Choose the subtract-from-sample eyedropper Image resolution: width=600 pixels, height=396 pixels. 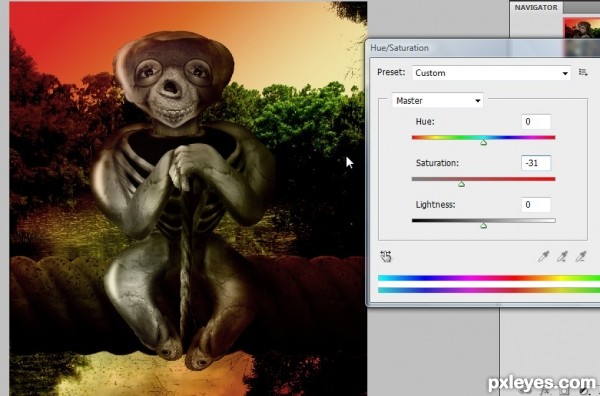click(581, 256)
